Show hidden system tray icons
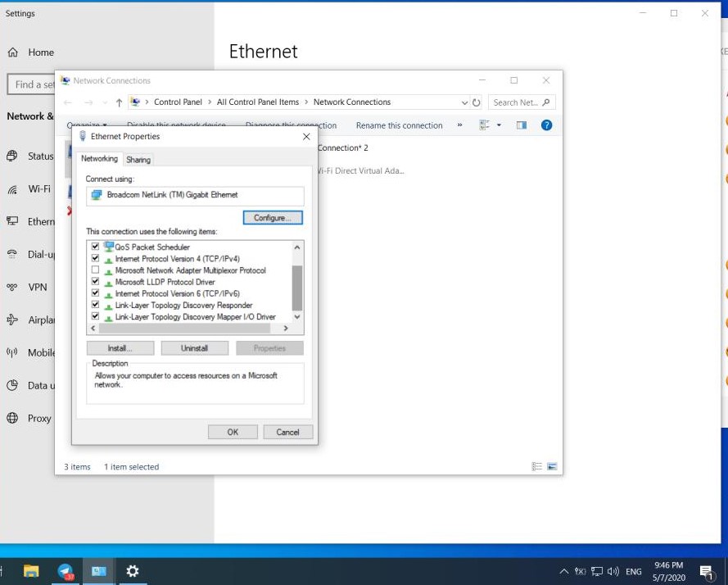 click(563, 572)
